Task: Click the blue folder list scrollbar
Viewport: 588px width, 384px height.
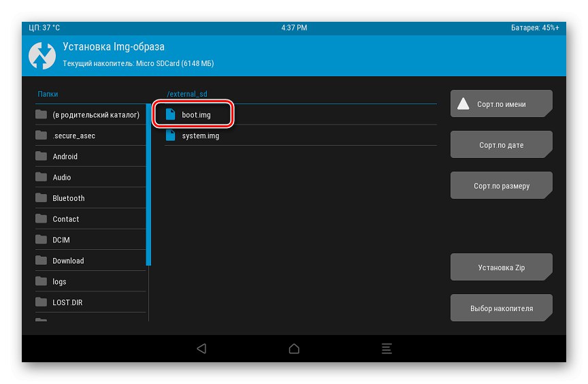Action: click(x=148, y=185)
